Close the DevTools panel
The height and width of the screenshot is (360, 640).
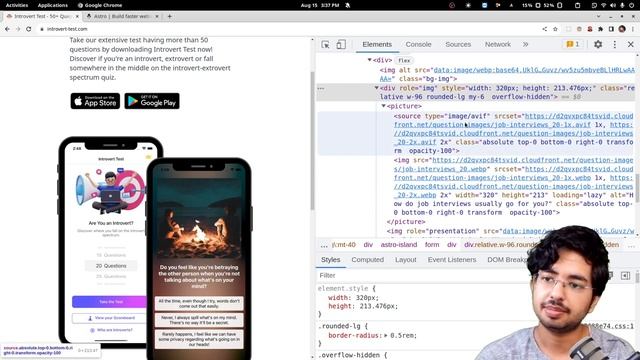631,44
